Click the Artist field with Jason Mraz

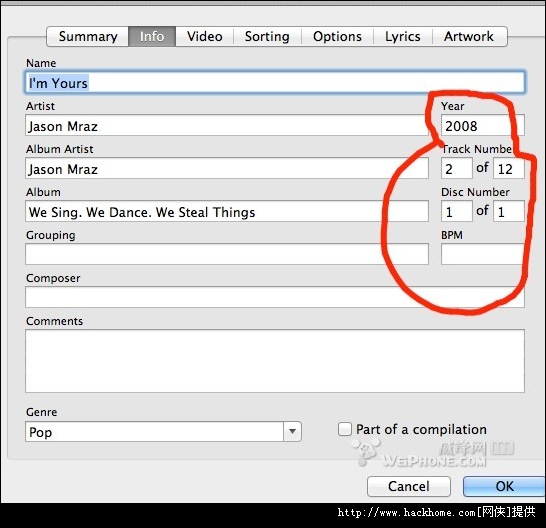[227, 125]
